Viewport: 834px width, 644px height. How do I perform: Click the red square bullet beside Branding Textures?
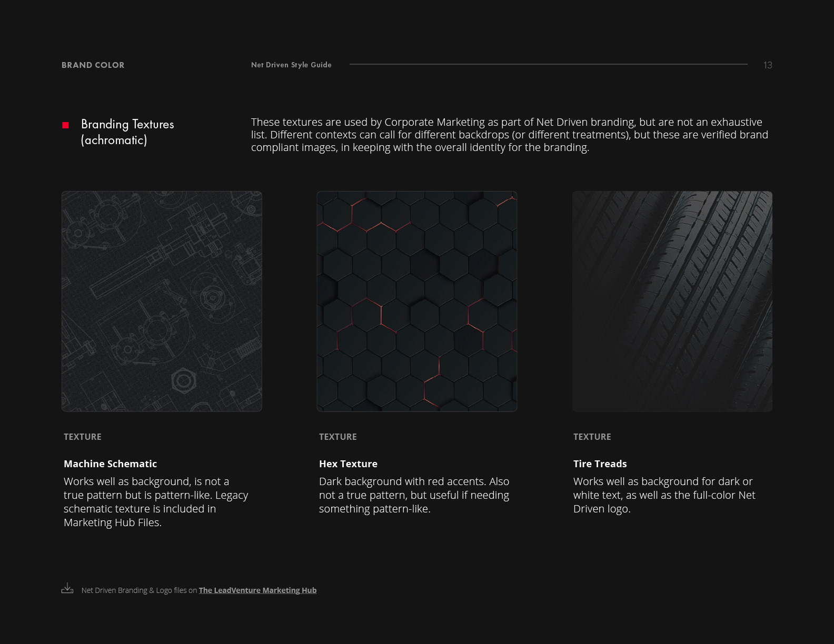66,125
